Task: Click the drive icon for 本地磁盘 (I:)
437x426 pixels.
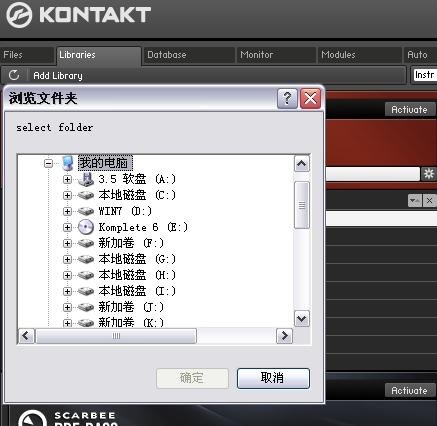Action: 86,291
